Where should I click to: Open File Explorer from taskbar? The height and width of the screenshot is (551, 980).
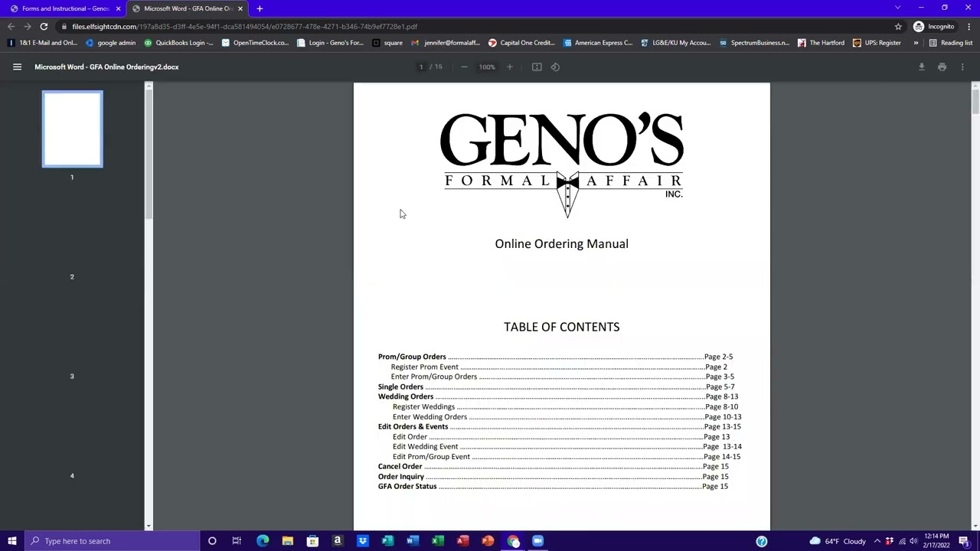pyautogui.click(x=287, y=541)
